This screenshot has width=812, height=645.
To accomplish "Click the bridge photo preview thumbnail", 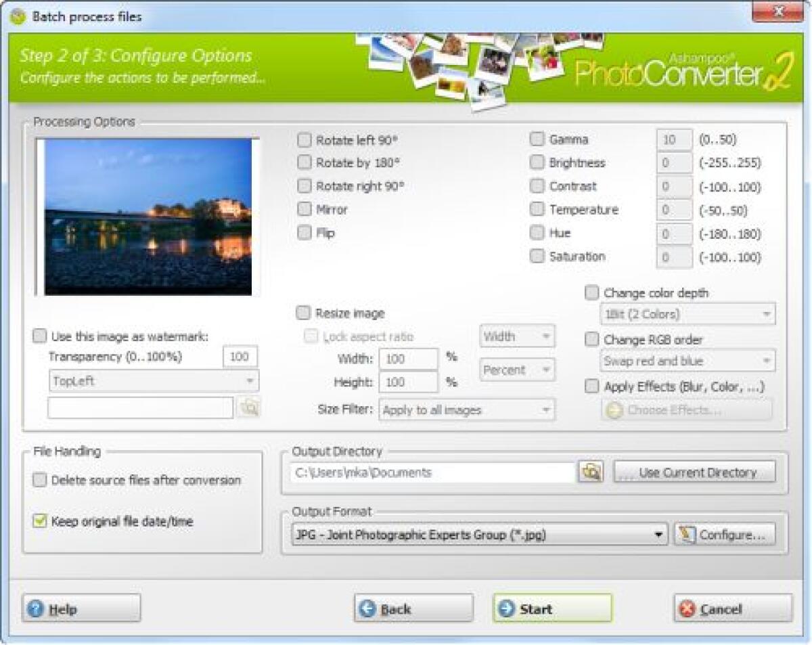I will coord(148,217).
